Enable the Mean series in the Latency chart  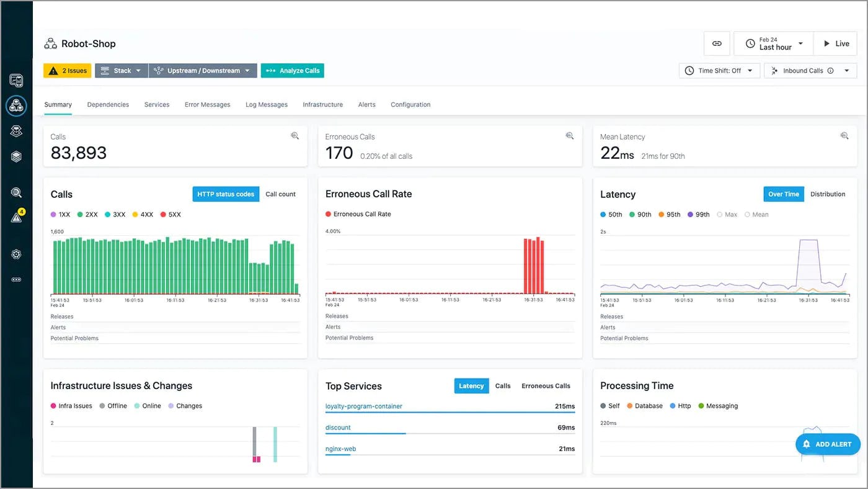pos(756,214)
